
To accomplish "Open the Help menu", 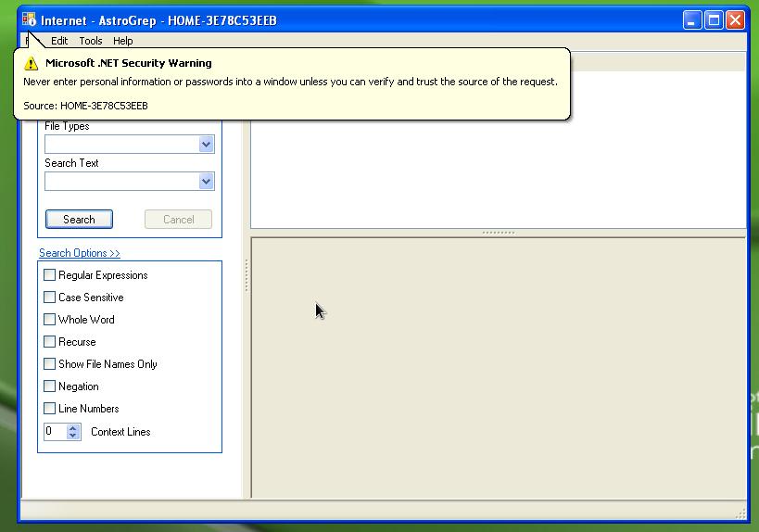I will (x=123, y=41).
